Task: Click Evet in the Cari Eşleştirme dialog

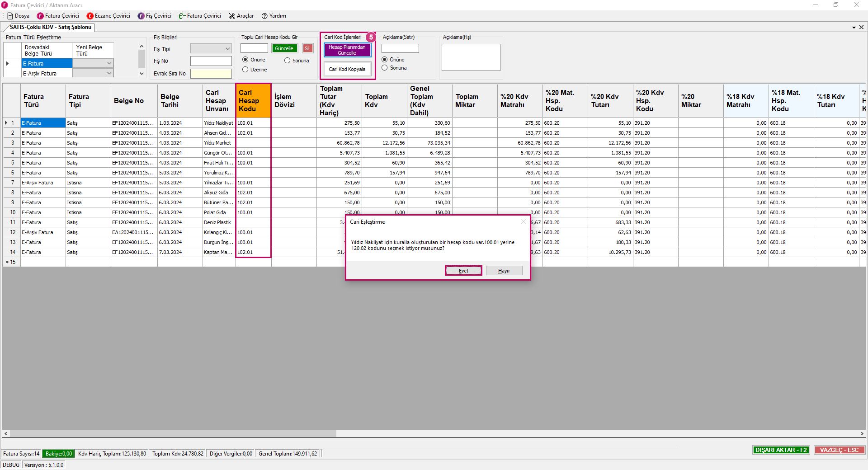Action: [x=463, y=271]
